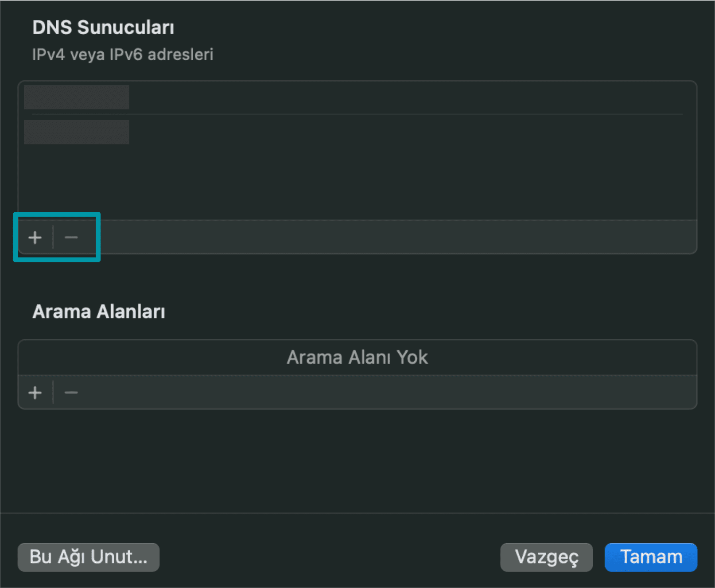Click the divider line between DNS entries
Screen dimensions: 715x588
click(354, 114)
